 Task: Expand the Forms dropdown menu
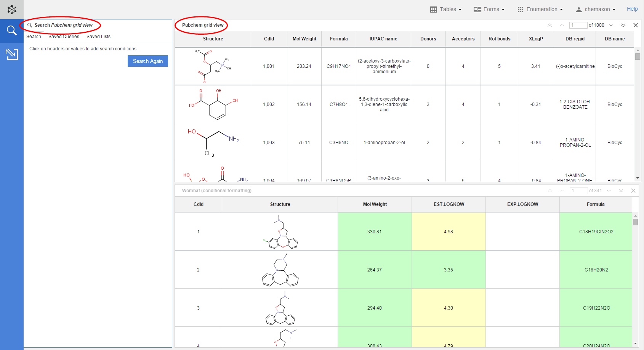click(x=489, y=9)
